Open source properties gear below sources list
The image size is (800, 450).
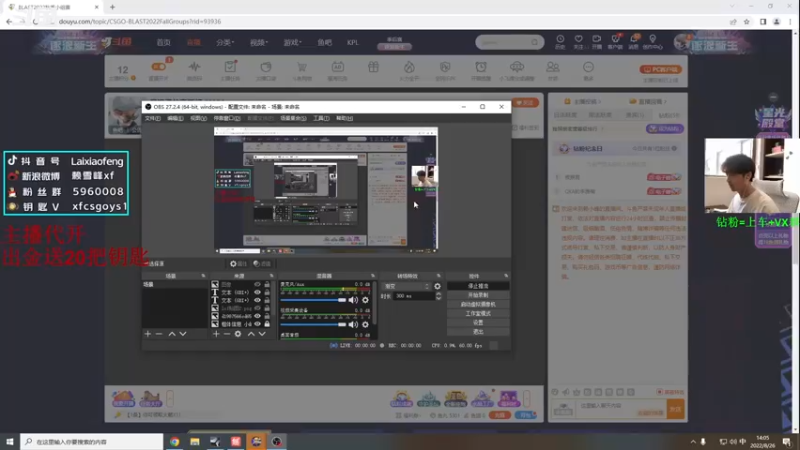pyautogui.click(x=238, y=334)
